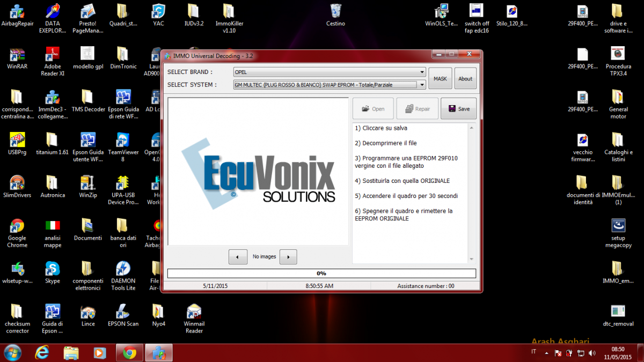Screen dimensions: 644x362
Task: Select the setup megacopy icon
Action: 618,233
